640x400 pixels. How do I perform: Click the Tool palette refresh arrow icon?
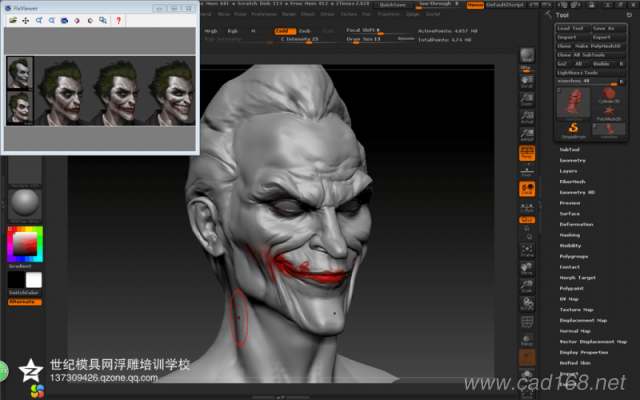pos(629,15)
